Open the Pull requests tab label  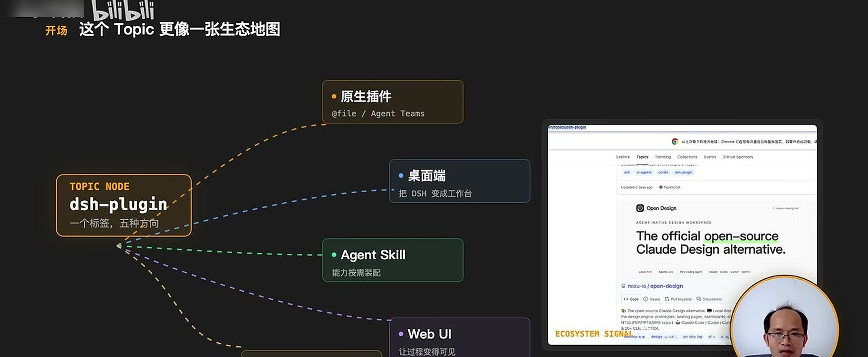pos(681,299)
